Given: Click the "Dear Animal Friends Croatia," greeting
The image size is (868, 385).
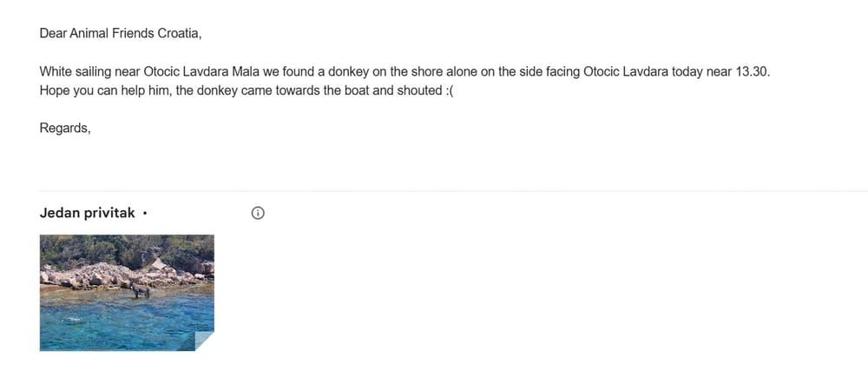Looking at the screenshot, I should (x=121, y=34).
